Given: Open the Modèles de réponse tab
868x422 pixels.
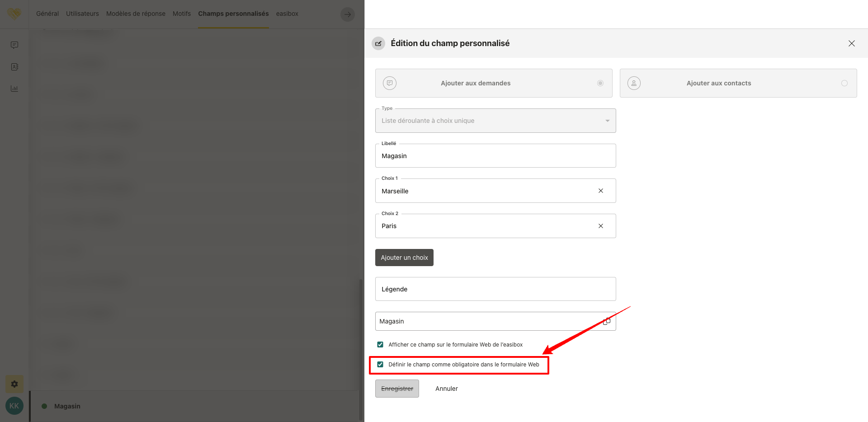Looking at the screenshot, I should (x=136, y=14).
